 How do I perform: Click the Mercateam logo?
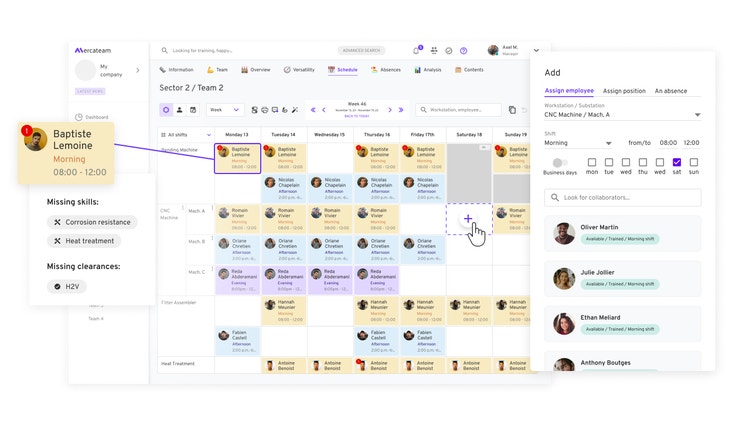93,50
